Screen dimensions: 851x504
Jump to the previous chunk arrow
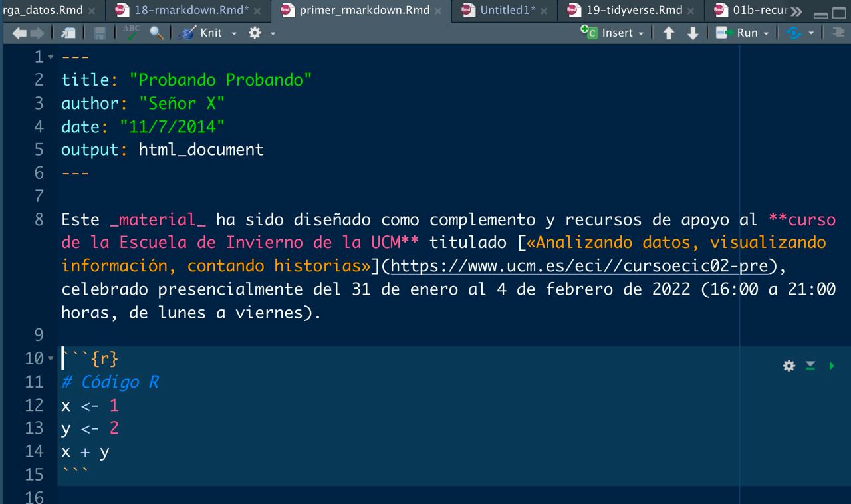pos(669,33)
